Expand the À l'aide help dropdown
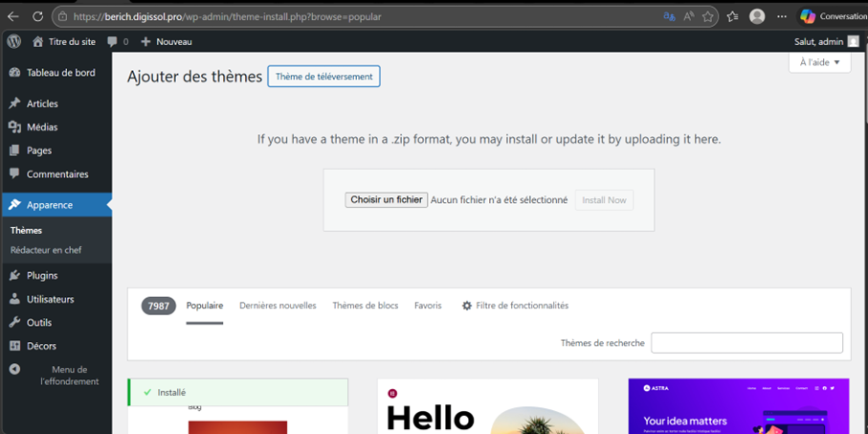 coord(819,62)
